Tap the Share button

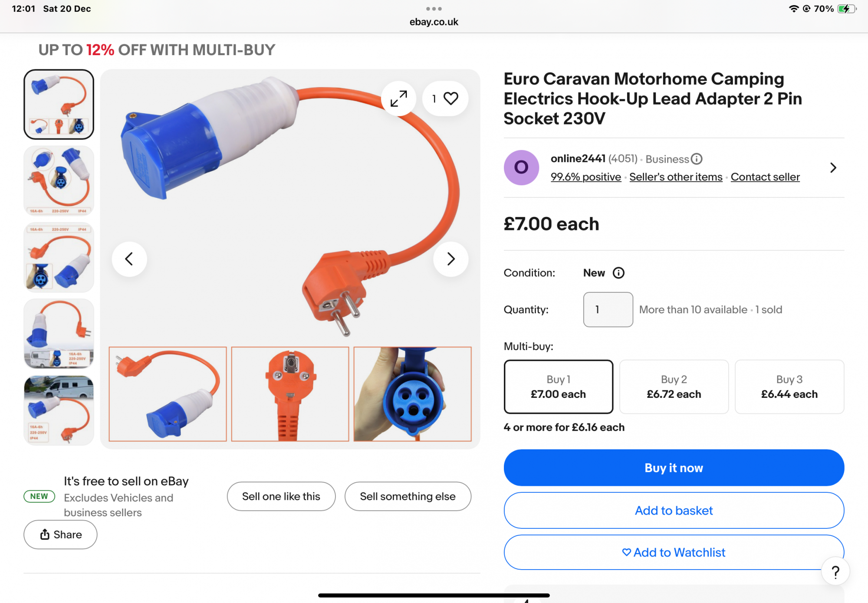(x=60, y=534)
